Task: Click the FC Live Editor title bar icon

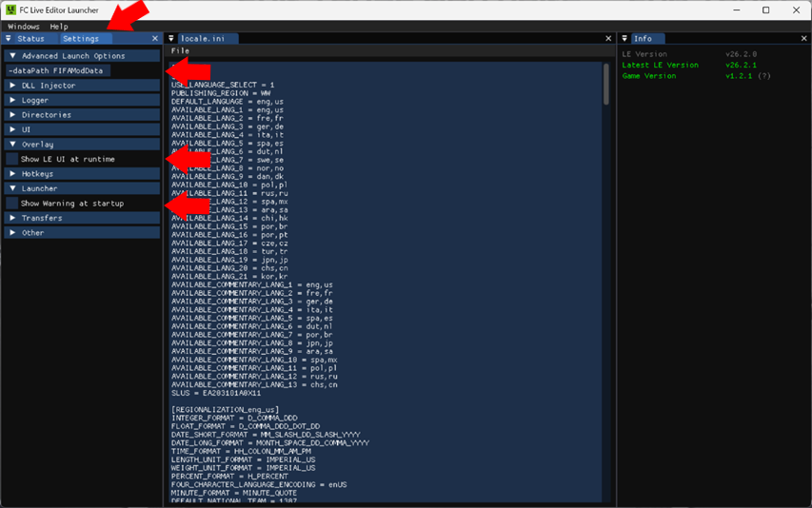Action: [x=10, y=10]
